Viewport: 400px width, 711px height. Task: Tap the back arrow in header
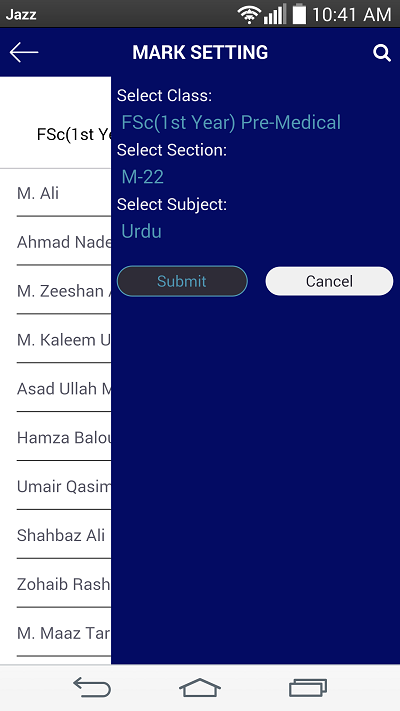tap(24, 53)
